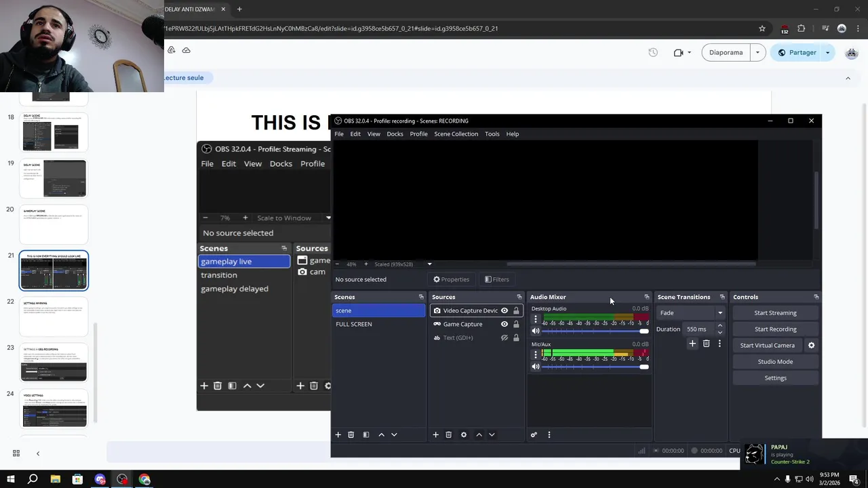Increase transition Duration with up arrow

[720, 326]
